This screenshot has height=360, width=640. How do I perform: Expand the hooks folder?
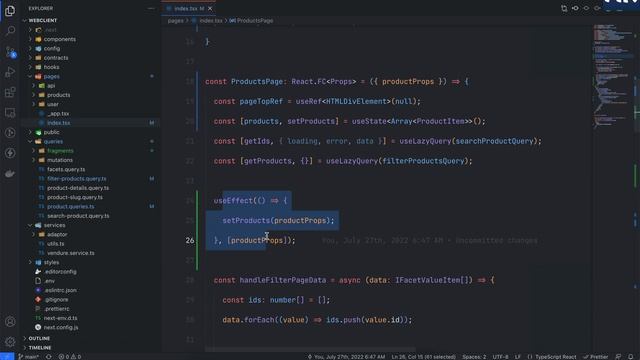pyautogui.click(x=51, y=67)
